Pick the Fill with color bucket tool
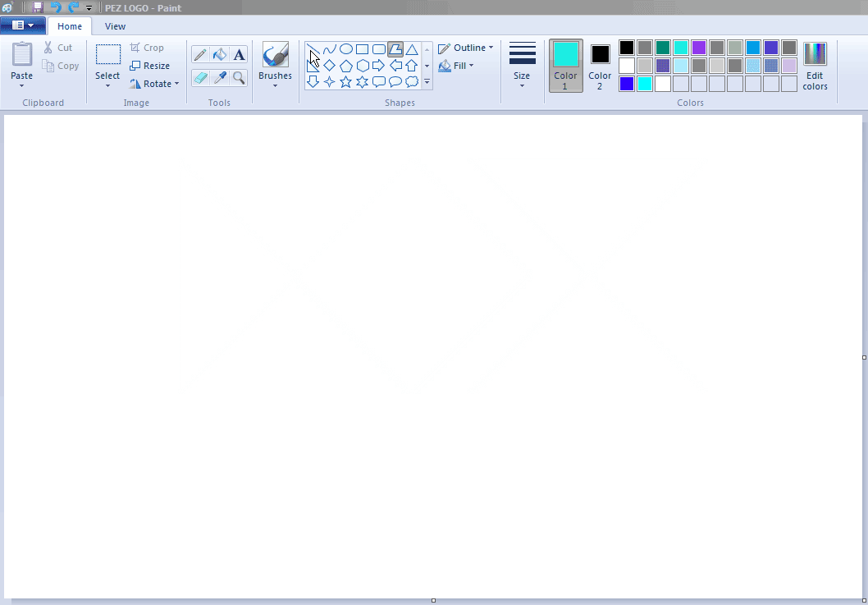Image resolution: width=868 pixels, height=605 pixels. tap(220, 55)
